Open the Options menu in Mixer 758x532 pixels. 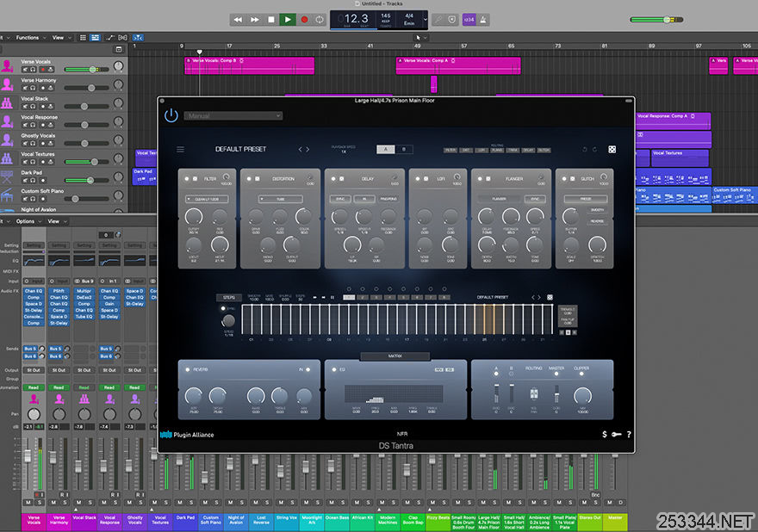(28, 221)
